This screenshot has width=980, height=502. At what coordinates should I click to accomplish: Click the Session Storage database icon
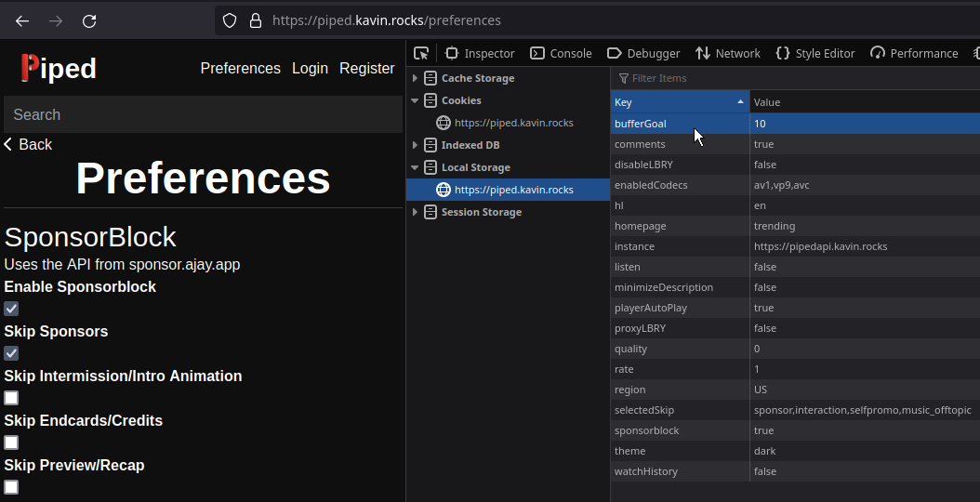pos(430,212)
